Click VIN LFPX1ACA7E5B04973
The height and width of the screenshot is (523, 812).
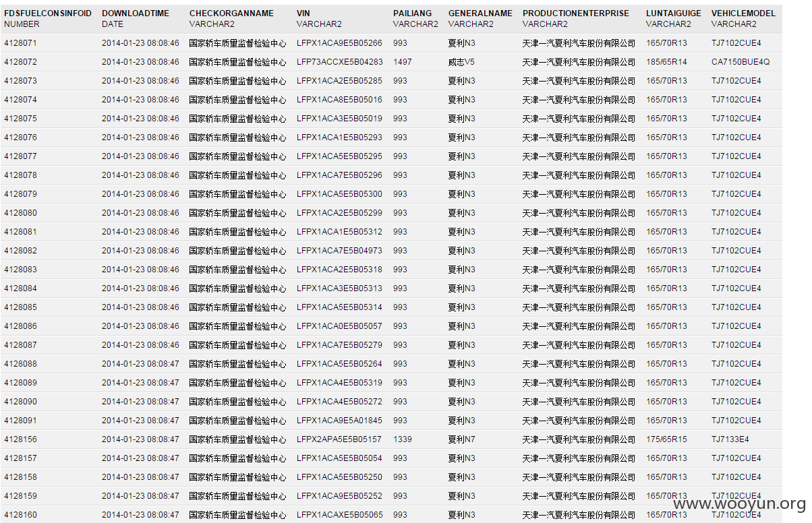click(x=339, y=251)
